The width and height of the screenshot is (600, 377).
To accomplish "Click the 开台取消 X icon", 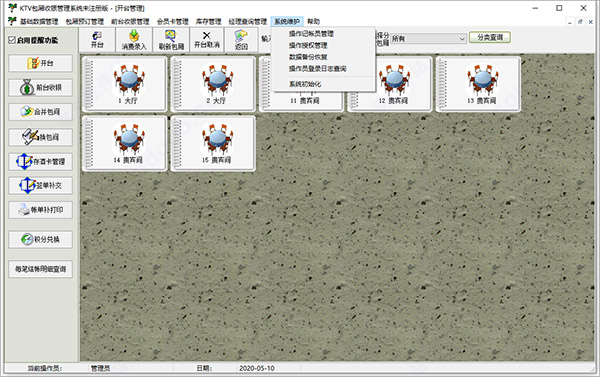I will [x=207, y=39].
